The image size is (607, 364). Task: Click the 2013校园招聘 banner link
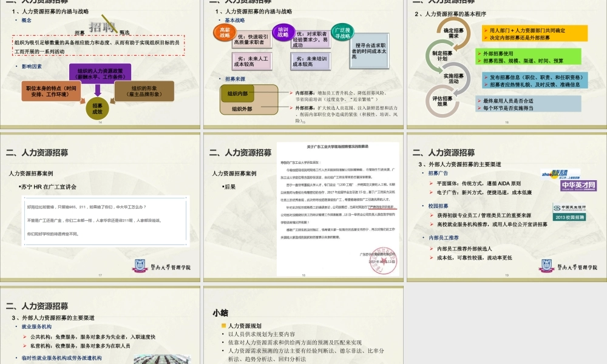(569, 216)
